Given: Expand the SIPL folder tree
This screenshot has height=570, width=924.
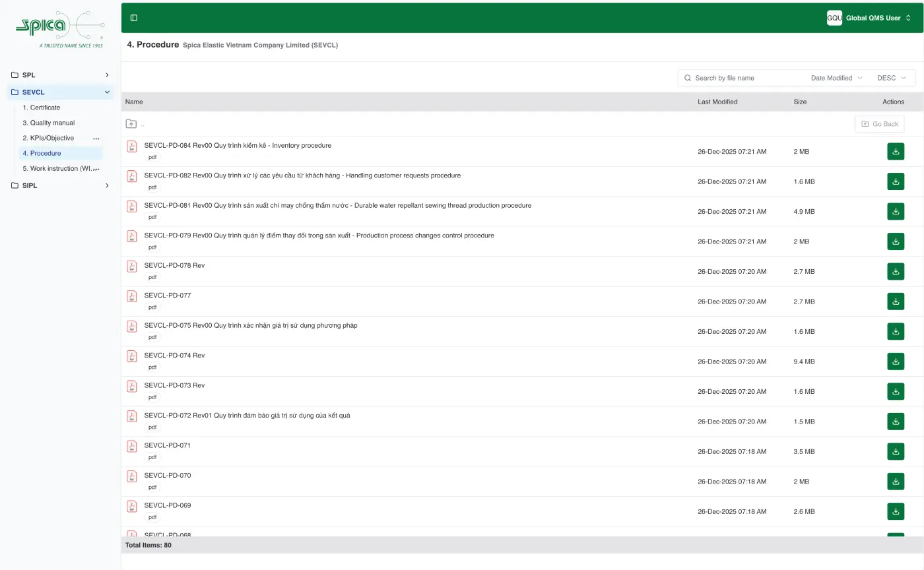Looking at the screenshot, I should [x=106, y=185].
